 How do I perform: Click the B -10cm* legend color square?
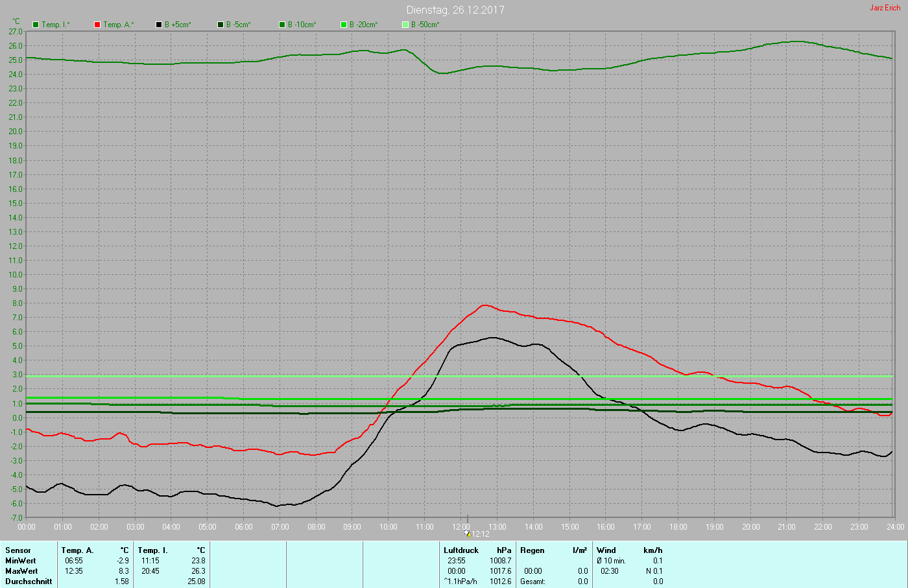pyautogui.click(x=282, y=25)
